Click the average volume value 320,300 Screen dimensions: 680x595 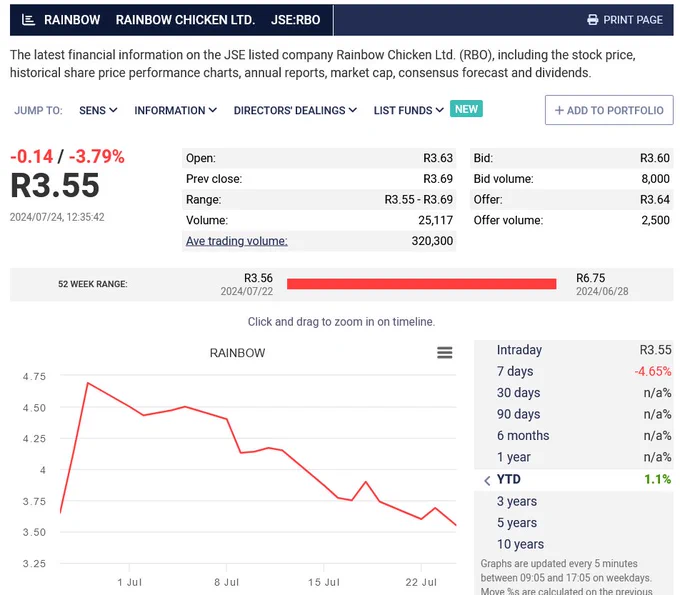[x=432, y=241]
